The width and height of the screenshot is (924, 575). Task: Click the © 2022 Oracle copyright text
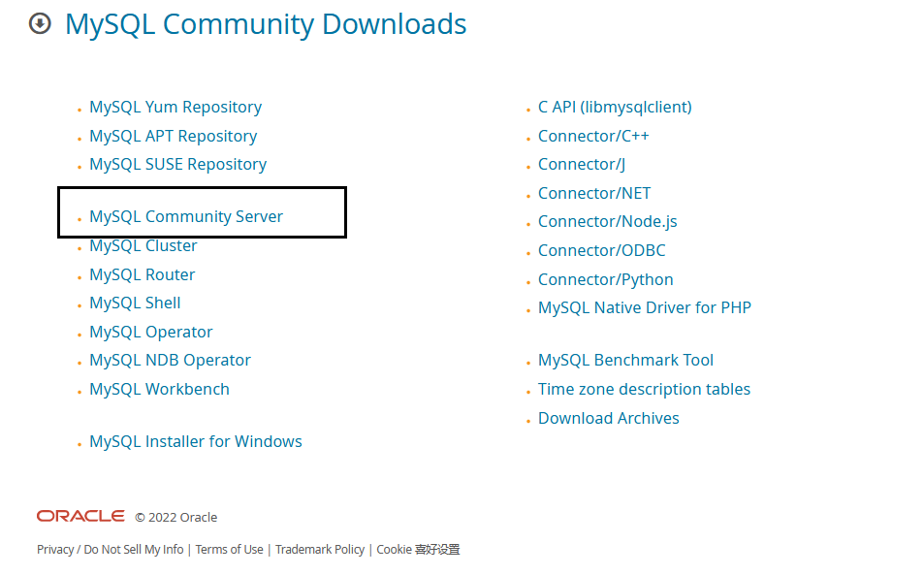point(176,517)
